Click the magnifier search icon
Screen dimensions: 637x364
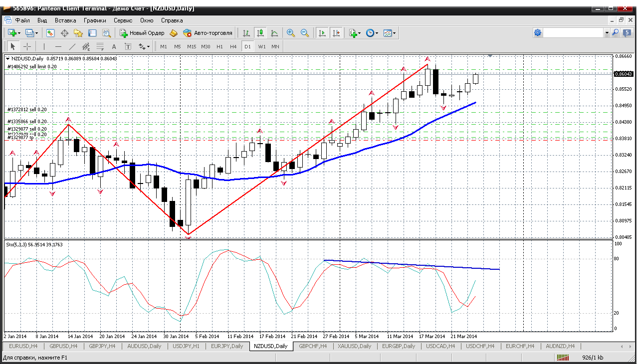click(x=615, y=33)
